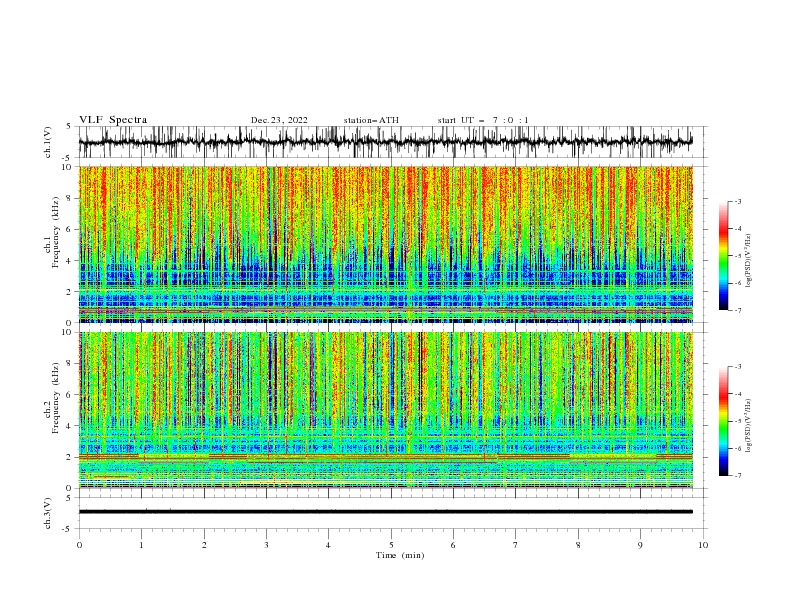Click the "-5" label on lower colorbar
Viewport: 792px width, 612px height.
737,421
